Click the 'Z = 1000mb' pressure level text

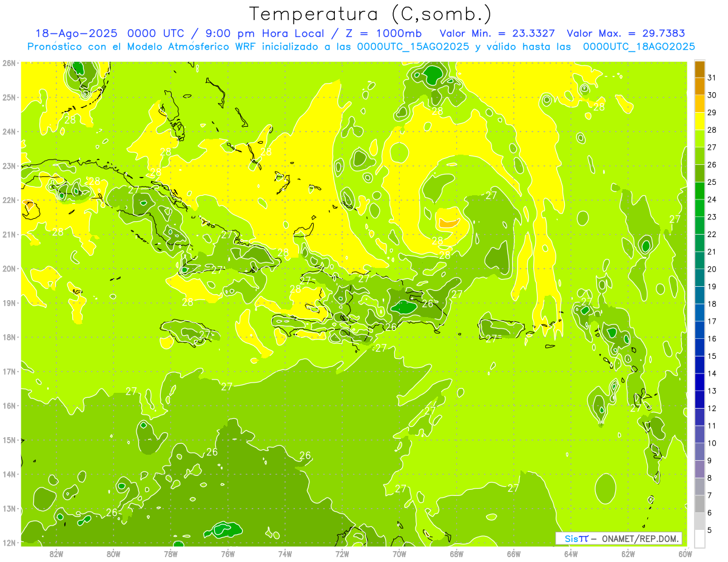[x=385, y=33]
